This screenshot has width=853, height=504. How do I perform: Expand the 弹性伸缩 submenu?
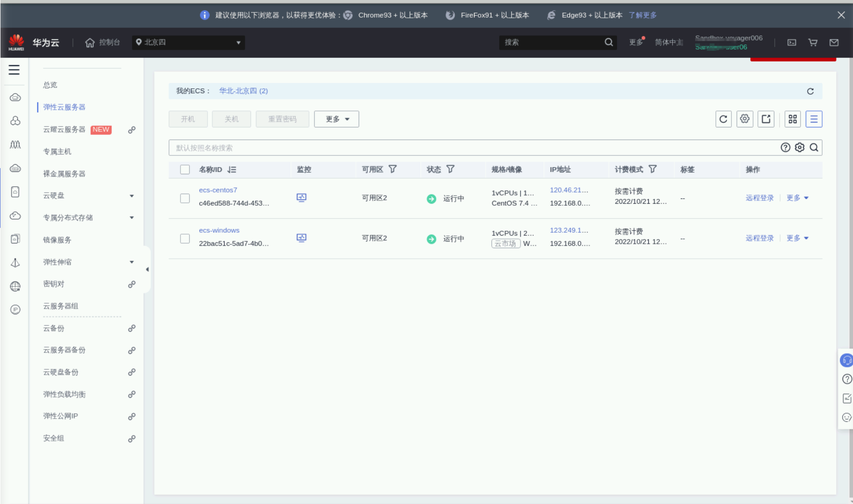[x=132, y=262]
